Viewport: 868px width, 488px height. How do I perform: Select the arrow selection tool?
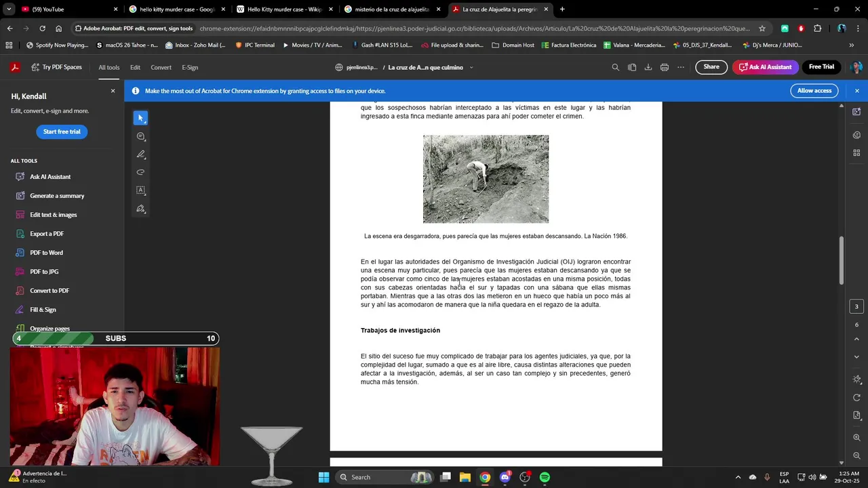point(140,118)
